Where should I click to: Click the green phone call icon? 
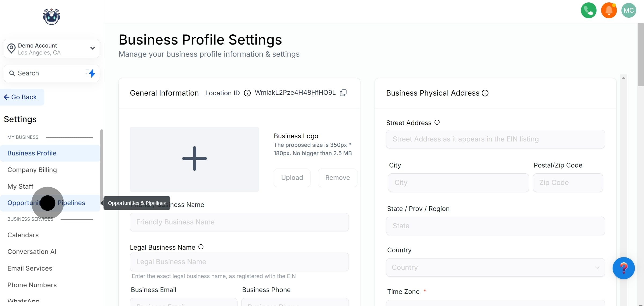[588, 10]
